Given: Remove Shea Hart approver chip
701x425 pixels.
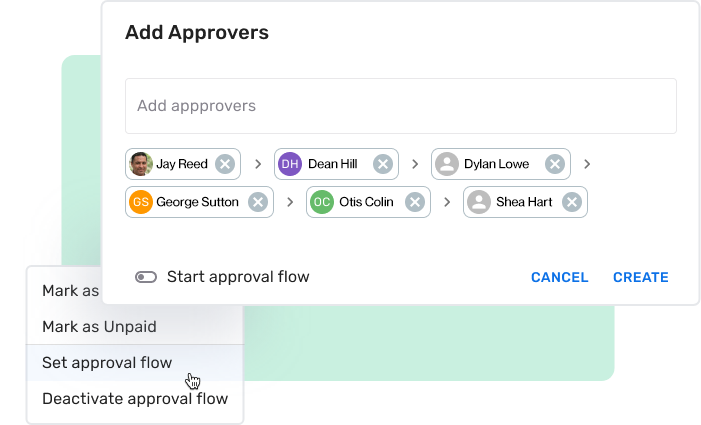Looking at the screenshot, I should 571,202.
